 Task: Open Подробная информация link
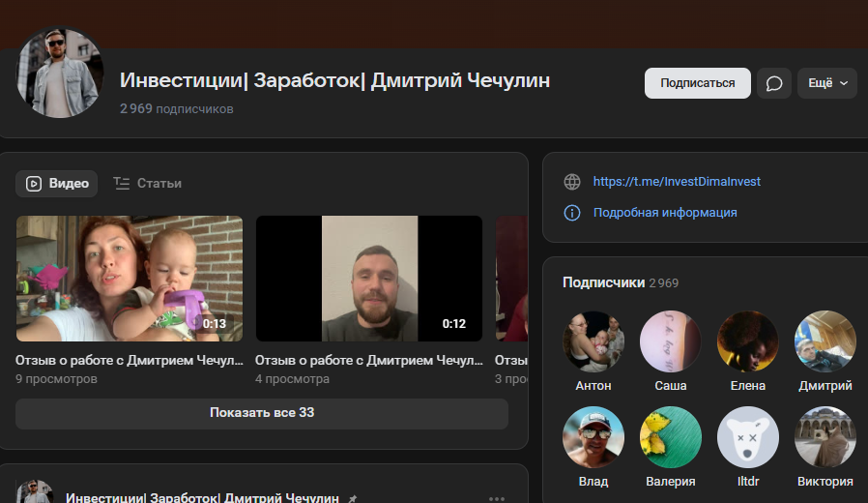665,213
